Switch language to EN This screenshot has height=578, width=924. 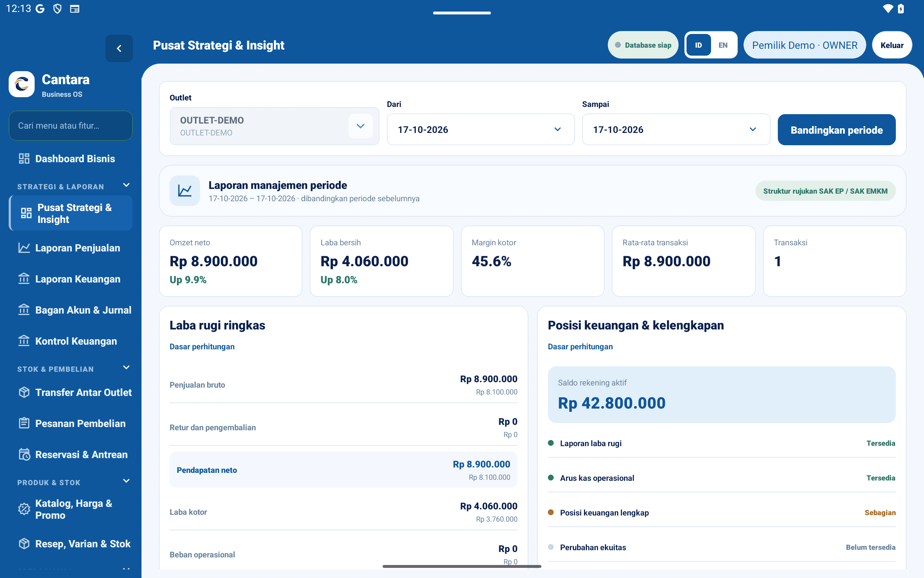(x=723, y=45)
